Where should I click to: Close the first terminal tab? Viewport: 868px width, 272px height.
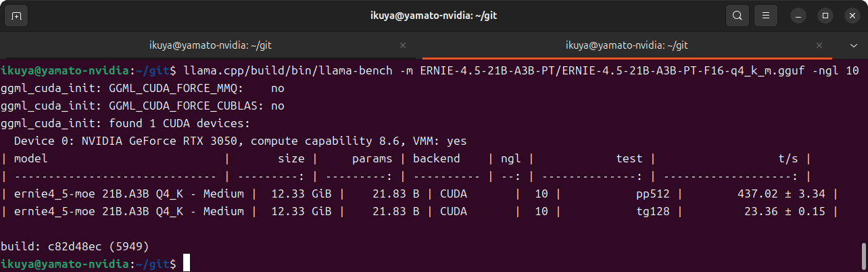[403, 45]
